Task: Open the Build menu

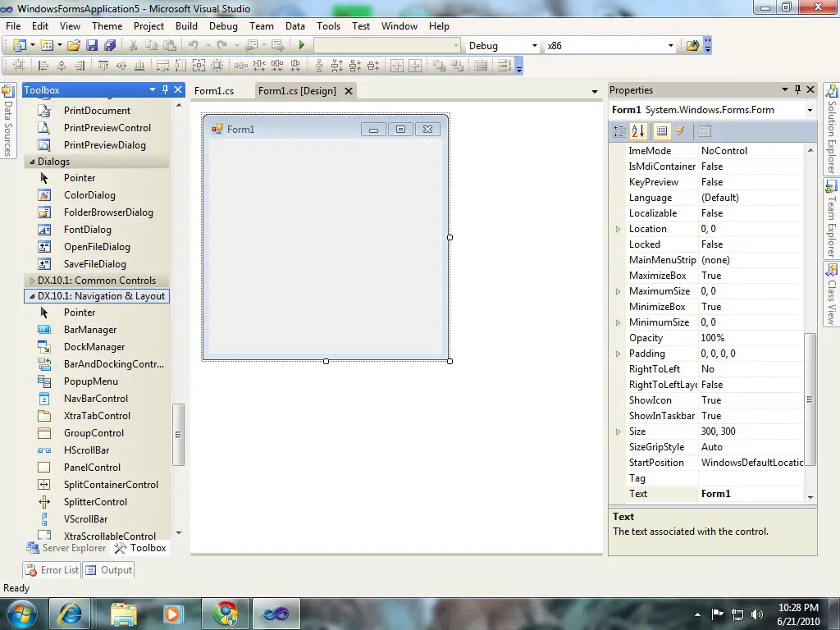Action: coord(186,26)
